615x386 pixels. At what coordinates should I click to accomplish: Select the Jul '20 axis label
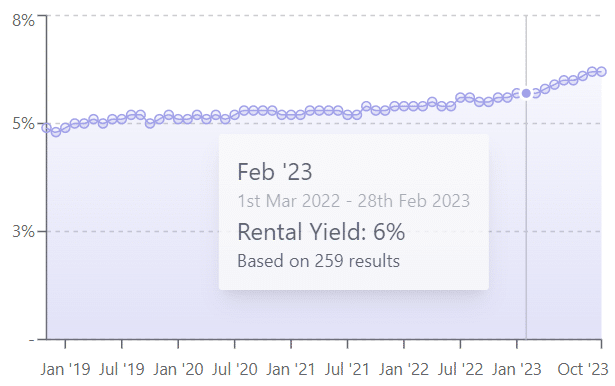[x=235, y=369]
